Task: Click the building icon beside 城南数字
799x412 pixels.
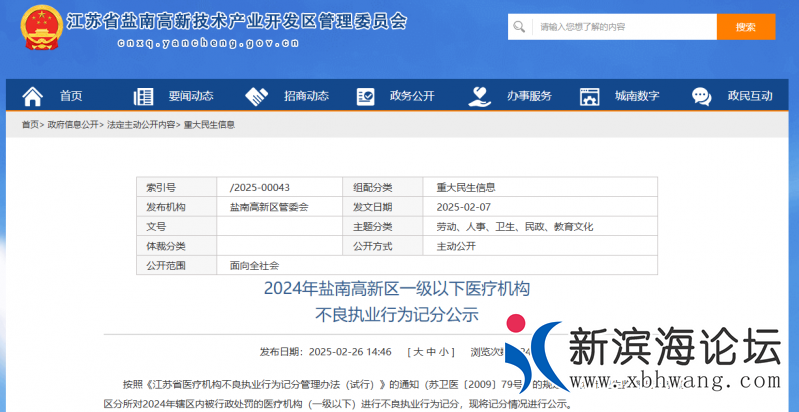Action: [590, 96]
